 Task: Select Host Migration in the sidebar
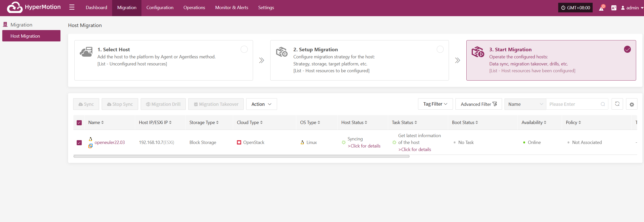[x=31, y=36]
